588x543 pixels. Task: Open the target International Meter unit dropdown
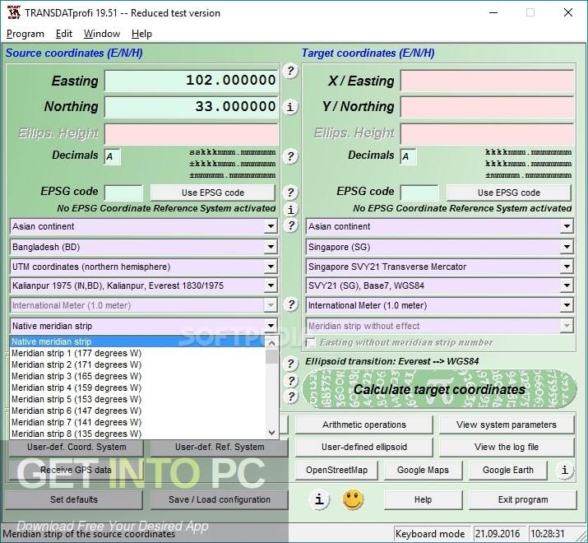tap(567, 305)
